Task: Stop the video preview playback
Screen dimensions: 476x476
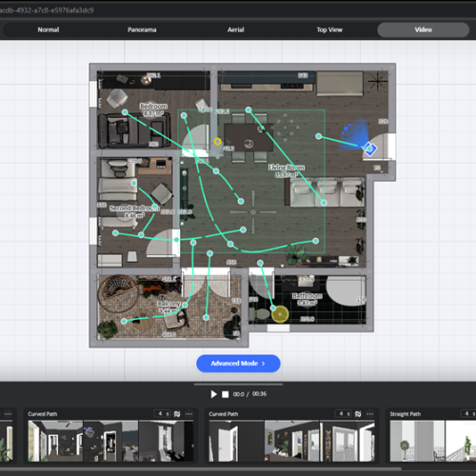Action: 225,394
